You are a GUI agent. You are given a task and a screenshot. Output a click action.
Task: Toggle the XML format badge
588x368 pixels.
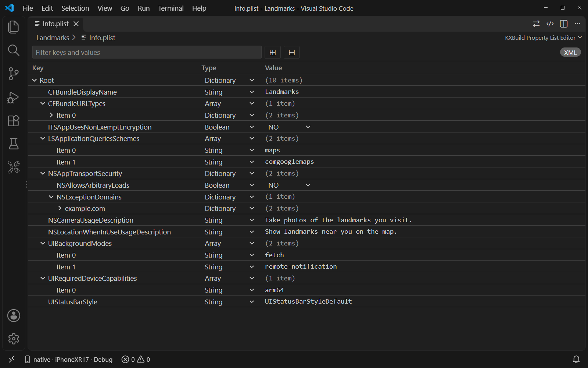570,52
